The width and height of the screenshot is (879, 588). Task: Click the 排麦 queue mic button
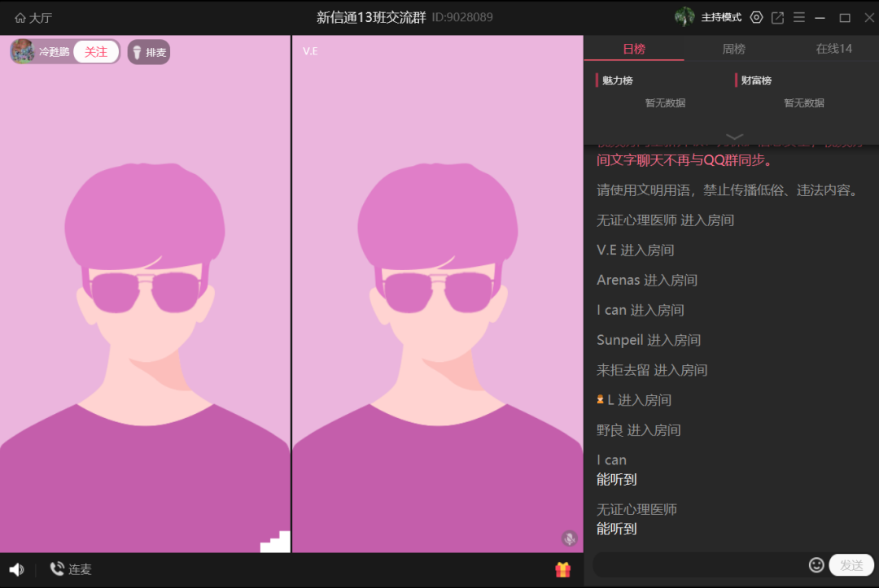tap(149, 52)
